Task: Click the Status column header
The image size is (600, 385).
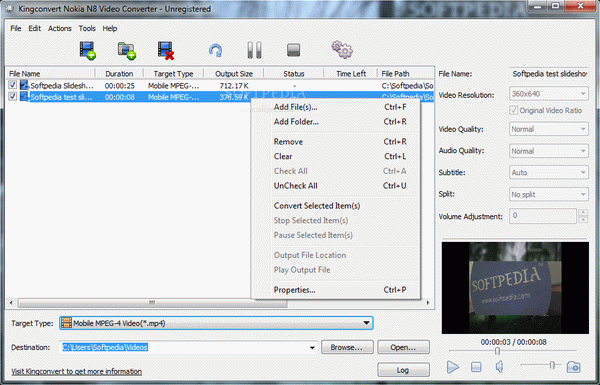Action: pos(293,73)
